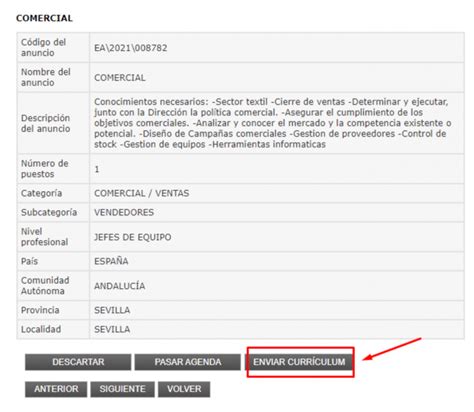This screenshot has height=412, width=474.
Task: Click the ad name value COMERCIAL in table
Action: click(120, 78)
